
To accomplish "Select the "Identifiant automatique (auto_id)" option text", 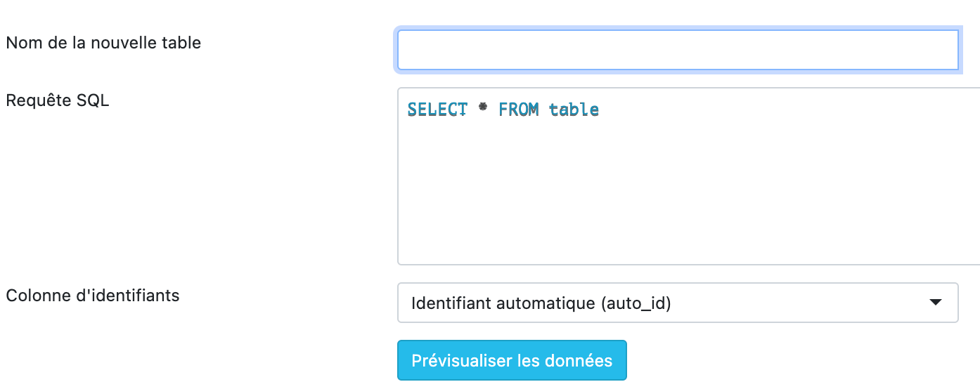I will tap(541, 303).
